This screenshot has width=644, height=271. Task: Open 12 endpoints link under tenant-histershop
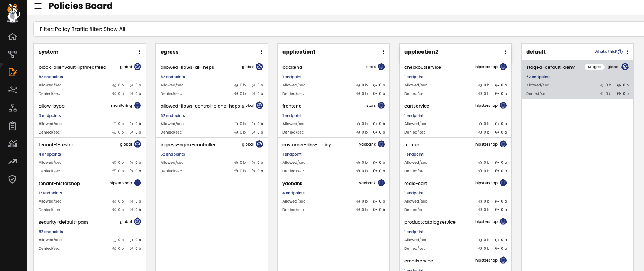50,193
